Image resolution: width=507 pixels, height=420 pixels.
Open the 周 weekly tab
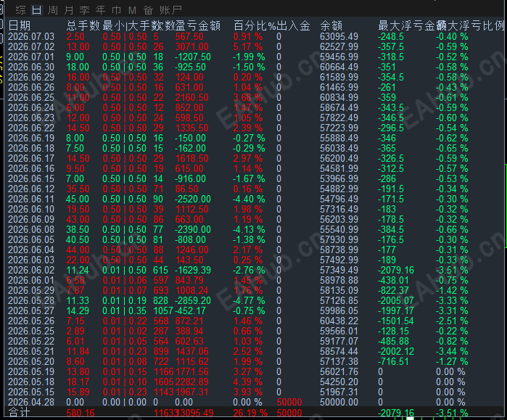tap(53, 10)
